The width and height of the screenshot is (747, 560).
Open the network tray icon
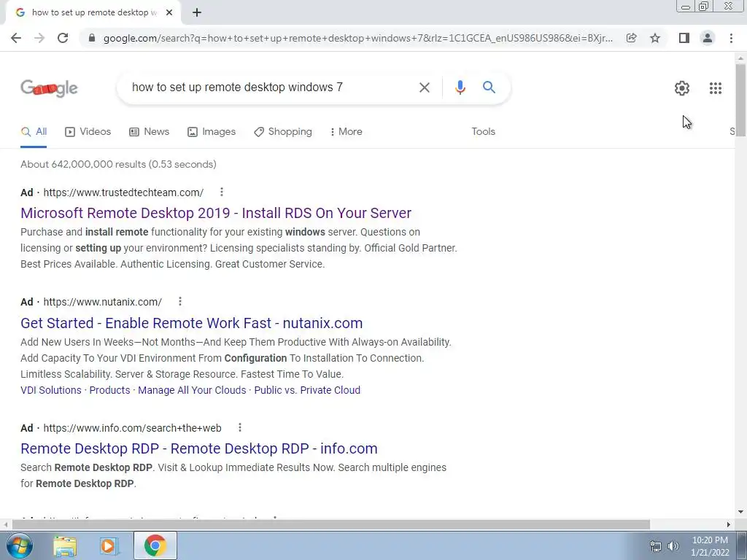pyautogui.click(x=656, y=546)
